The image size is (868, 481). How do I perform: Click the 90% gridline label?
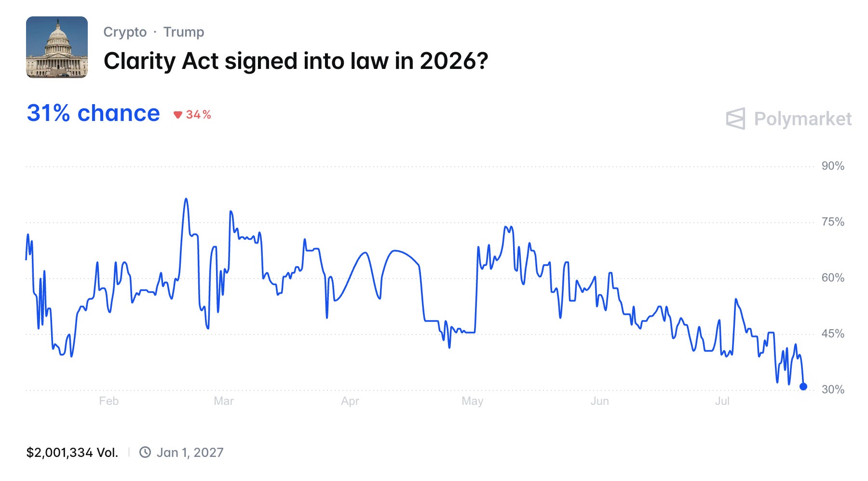[833, 166]
